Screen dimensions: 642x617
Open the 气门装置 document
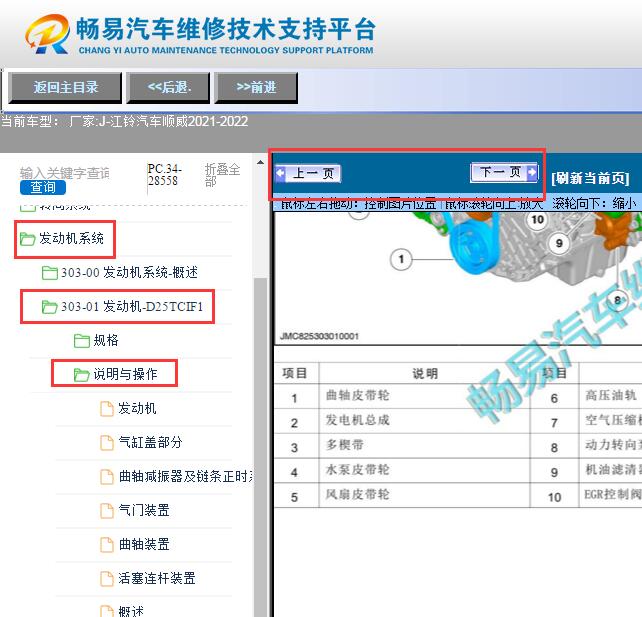coord(144,510)
